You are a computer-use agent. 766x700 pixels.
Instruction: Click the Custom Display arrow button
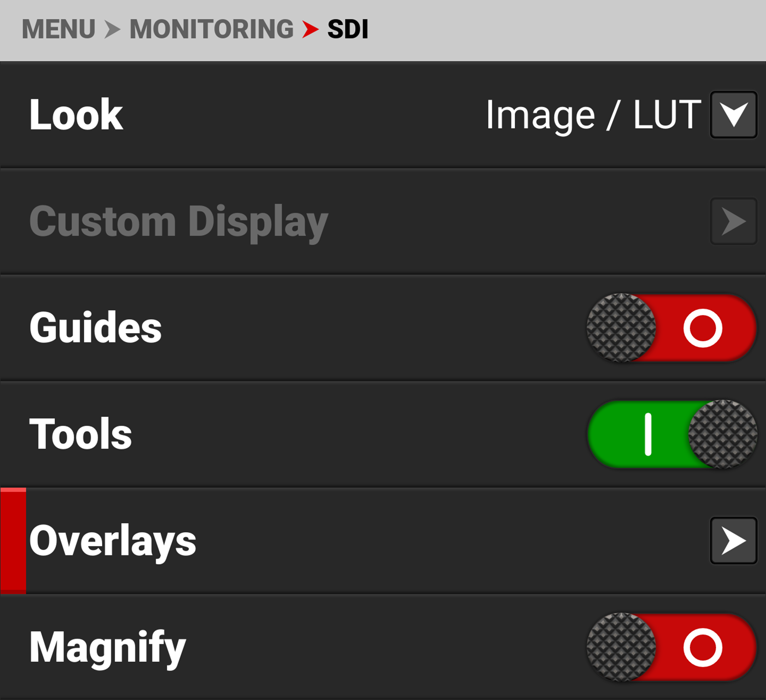point(733,221)
